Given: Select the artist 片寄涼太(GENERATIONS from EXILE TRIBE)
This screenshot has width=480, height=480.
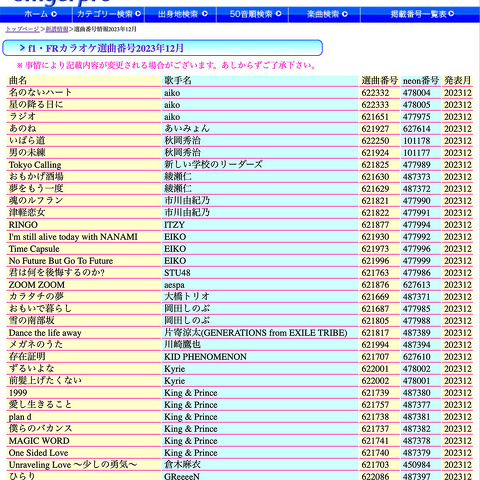Looking at the screenshot, I should pos(256,333).
